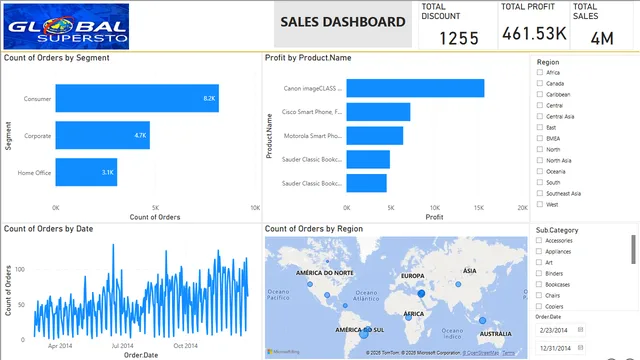The image size is (640, 360).
Task: Click the Consumer axis category label
Action: [37, 99]
